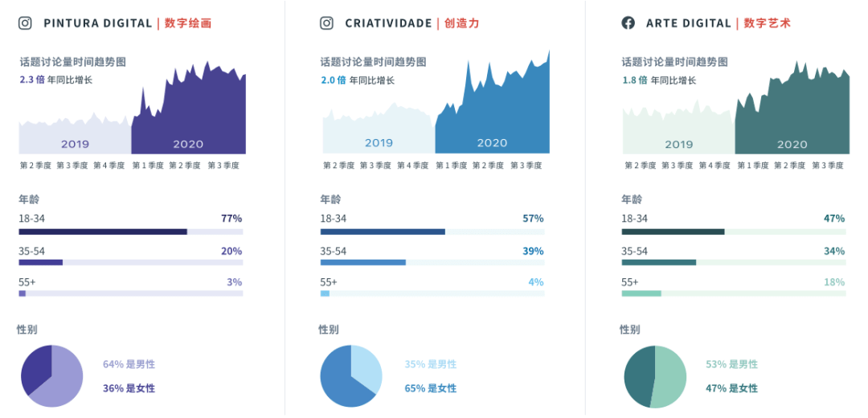Click the 18-34 bar in Criatividade

[432, 232]
